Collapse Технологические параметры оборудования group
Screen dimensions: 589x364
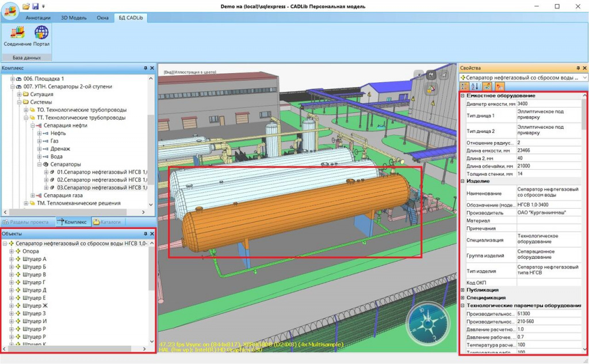pos(463,306)
